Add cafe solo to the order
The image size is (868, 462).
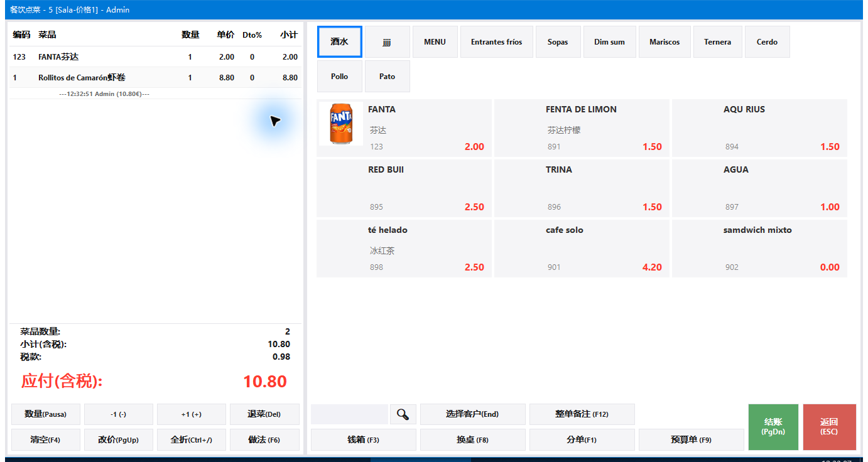click(582, 249)
